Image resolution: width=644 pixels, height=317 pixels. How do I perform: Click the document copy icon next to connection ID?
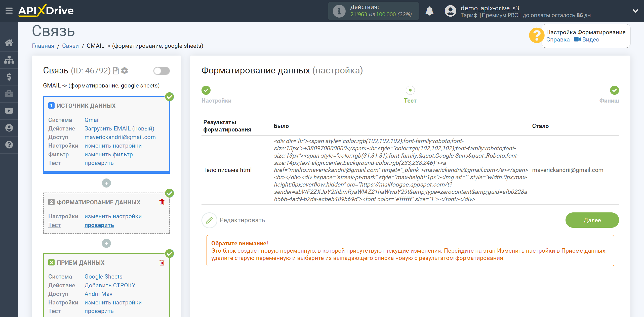click(116, 71)
